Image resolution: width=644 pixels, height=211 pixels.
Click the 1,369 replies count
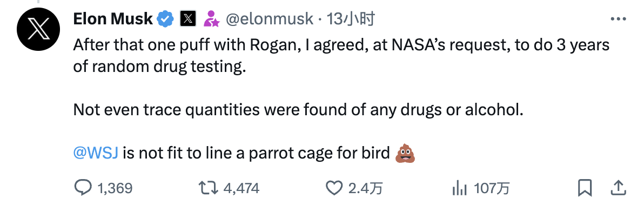(115, 188)
